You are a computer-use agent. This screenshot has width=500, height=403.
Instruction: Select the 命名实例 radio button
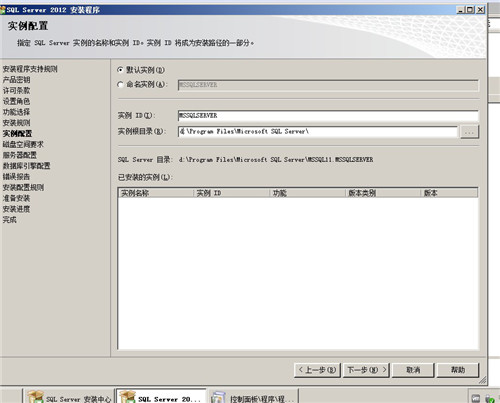[120, 85]
